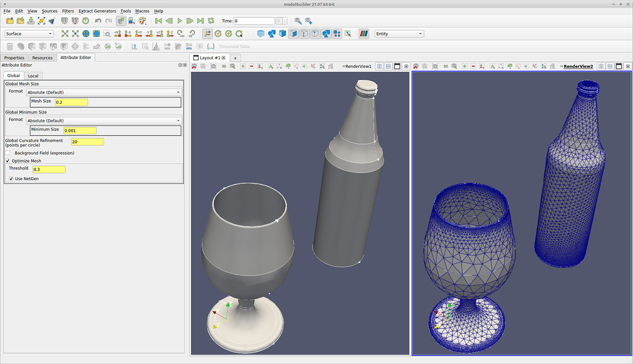Viewport: 633px width, 364px height.
Task: Click the Local tab in Attribute Editor
Action: click(x=33, y=76)
